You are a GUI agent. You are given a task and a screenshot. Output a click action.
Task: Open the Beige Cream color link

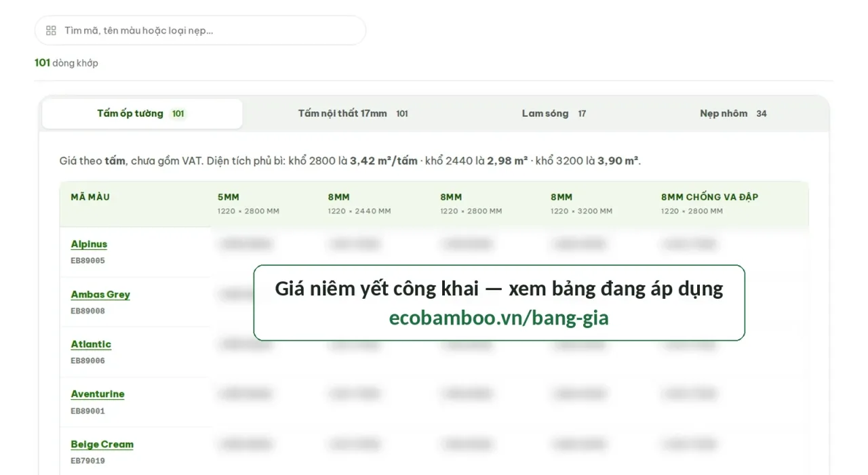coord(102,445)
